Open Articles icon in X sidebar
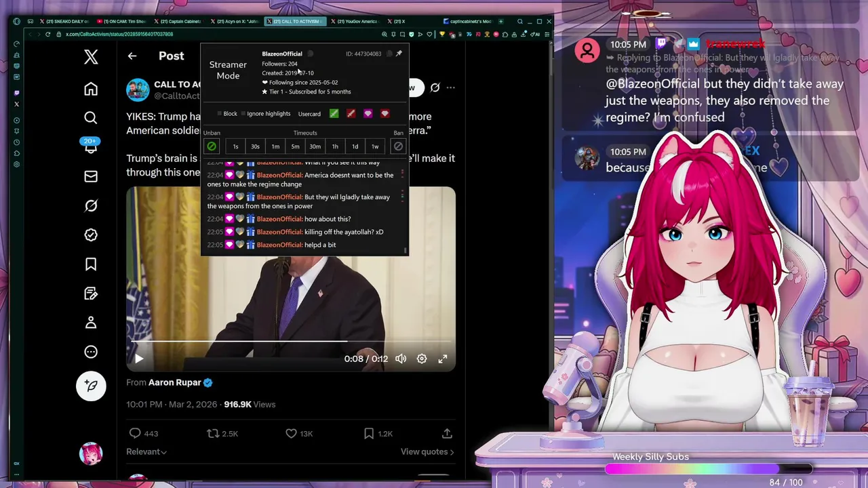The height and width of the screenshot is (488, 868). point(91,293)
